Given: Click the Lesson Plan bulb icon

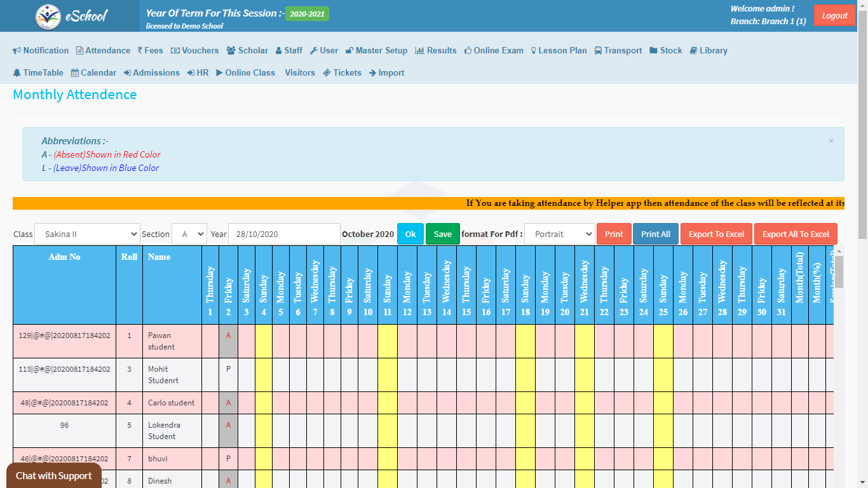Looking at the screenshot, I should pos(533,51).
